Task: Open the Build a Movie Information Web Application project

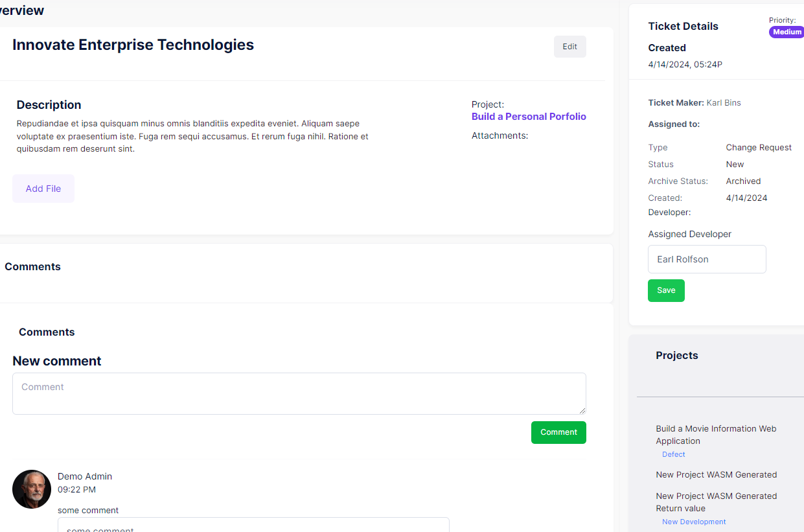Action: (716, 435)
